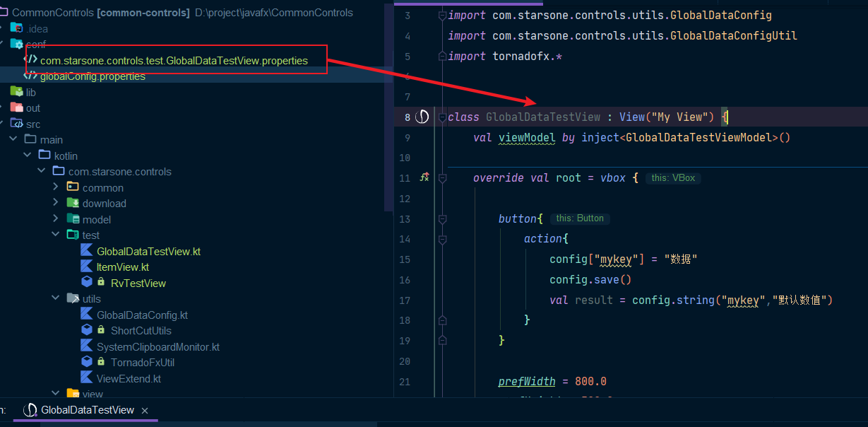This screenshot has height=427, width=868.
Task: Click the utils package folder icon
Action: point(73,298)
